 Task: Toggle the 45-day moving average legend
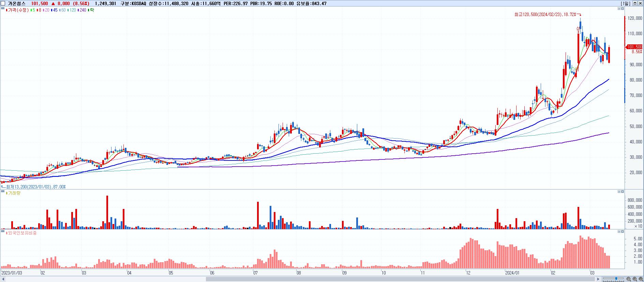coord(54,10)
